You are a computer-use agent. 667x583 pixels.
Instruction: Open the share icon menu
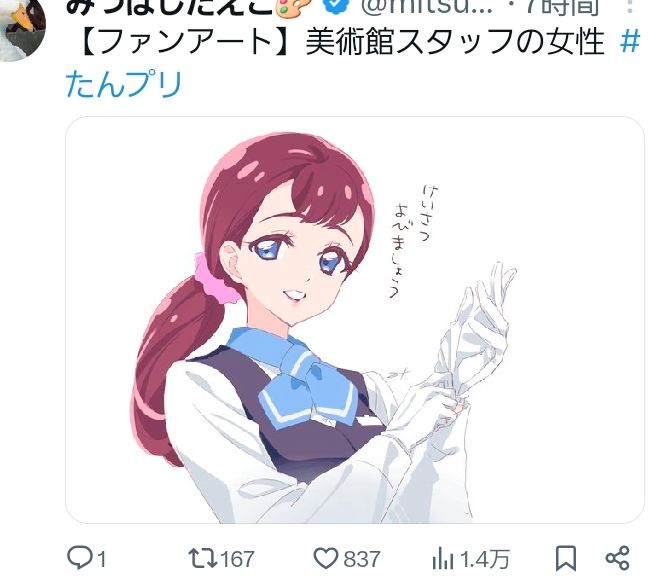pos(617,558)
